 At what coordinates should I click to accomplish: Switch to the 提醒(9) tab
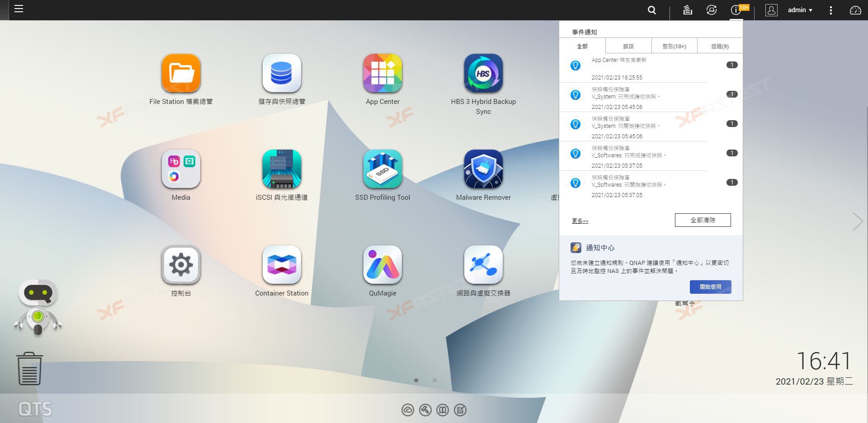click(720, 46)
